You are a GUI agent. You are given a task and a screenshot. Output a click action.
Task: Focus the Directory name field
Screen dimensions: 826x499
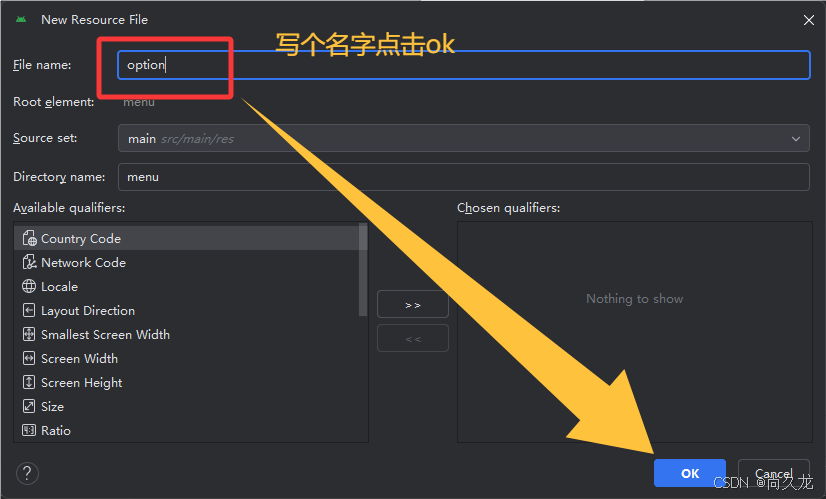[x=464, y=177]
